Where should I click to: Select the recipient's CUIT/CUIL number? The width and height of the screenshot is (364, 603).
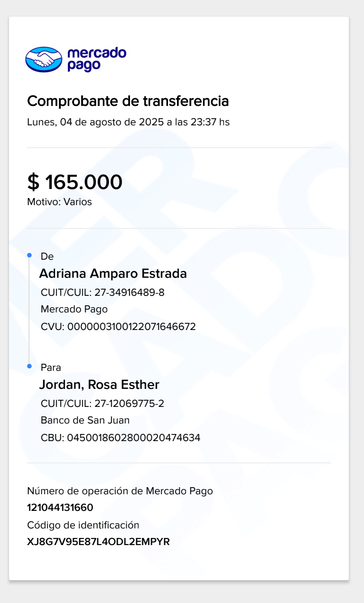click(129, 404)
